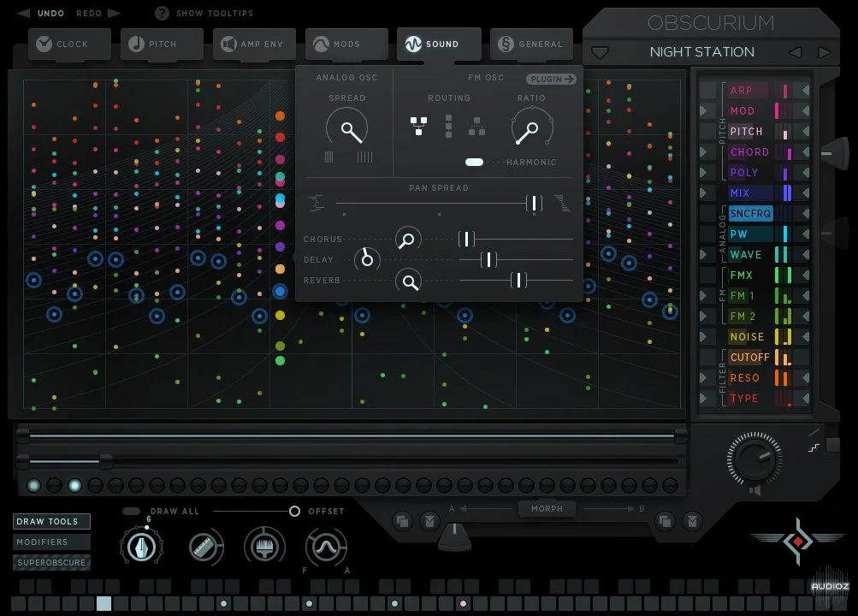This screenshot has height=616, width=858.
Task: Adjust the Reverb level slider
Action: pyautogui.click(x=518, y=280)
